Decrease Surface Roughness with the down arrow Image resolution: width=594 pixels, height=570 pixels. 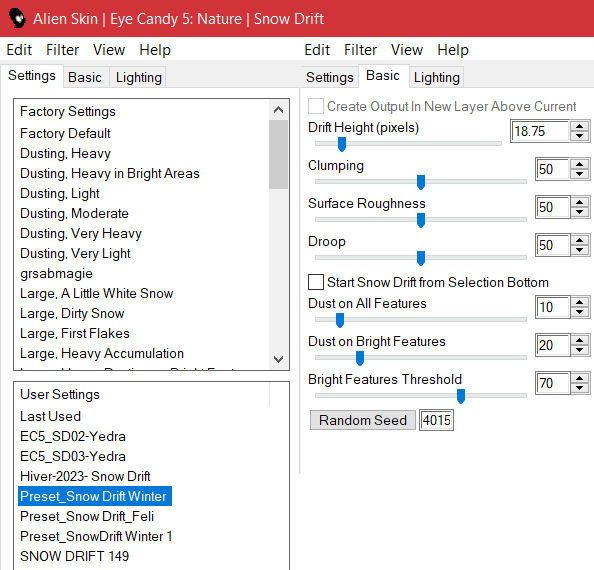pyautogui.click(x=579, y=212)
